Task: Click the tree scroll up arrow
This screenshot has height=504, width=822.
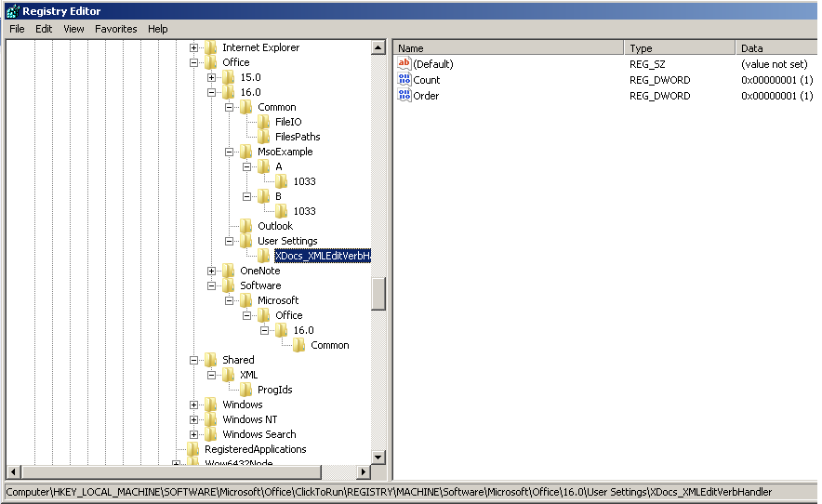Action: coord(378,47)
